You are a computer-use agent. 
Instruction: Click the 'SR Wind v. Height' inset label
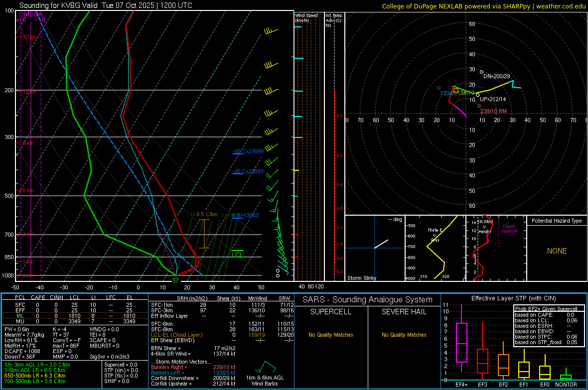coord(485,227)
